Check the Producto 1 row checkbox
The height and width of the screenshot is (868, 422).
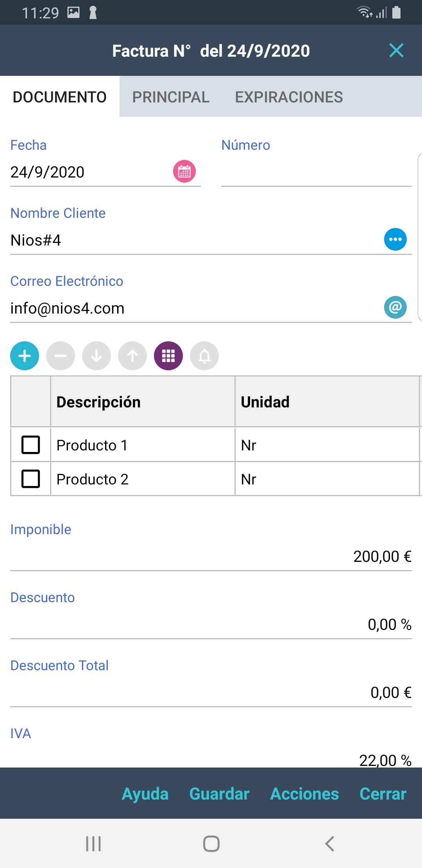(30, 445)
